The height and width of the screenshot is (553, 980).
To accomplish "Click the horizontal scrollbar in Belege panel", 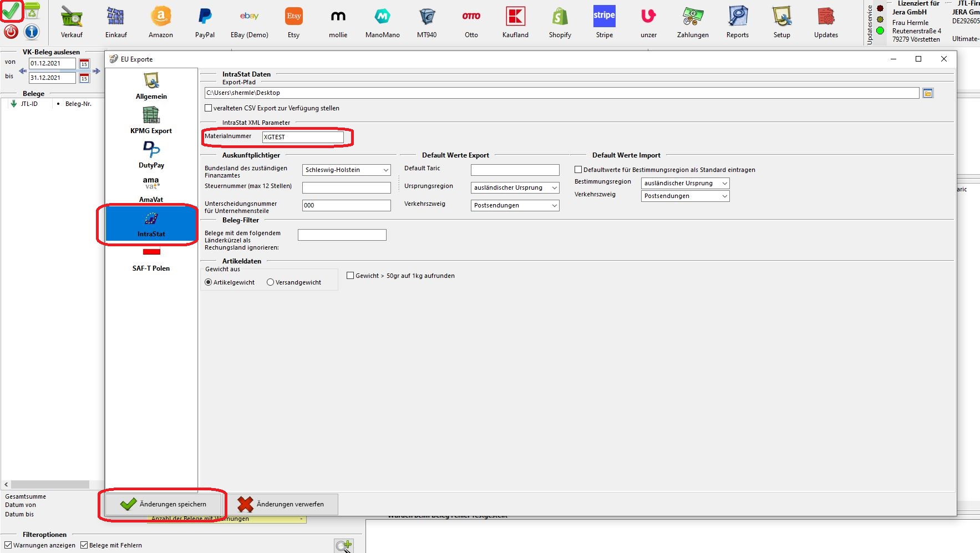I will point(50,484).
